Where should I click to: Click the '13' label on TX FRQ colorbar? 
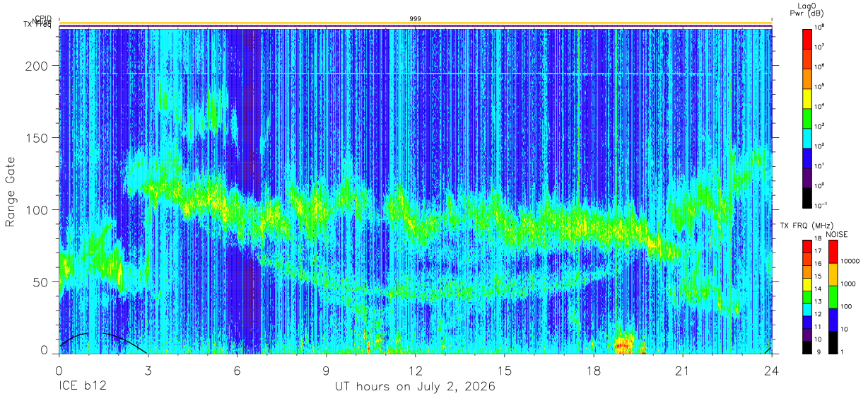[818, 302]
